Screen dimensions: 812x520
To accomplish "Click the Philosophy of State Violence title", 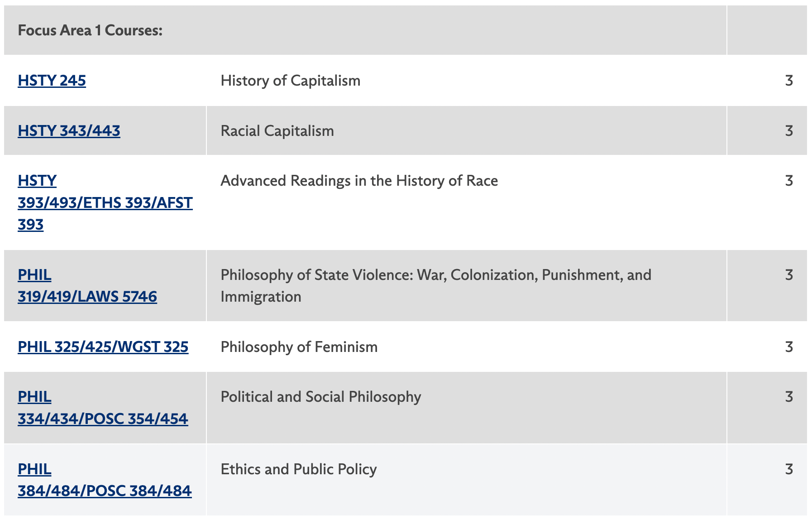I will 435,275.
